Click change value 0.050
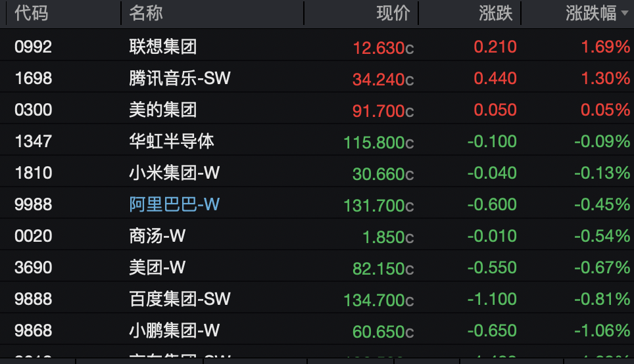This screenshot has width=634, height=364. (495, 110)
